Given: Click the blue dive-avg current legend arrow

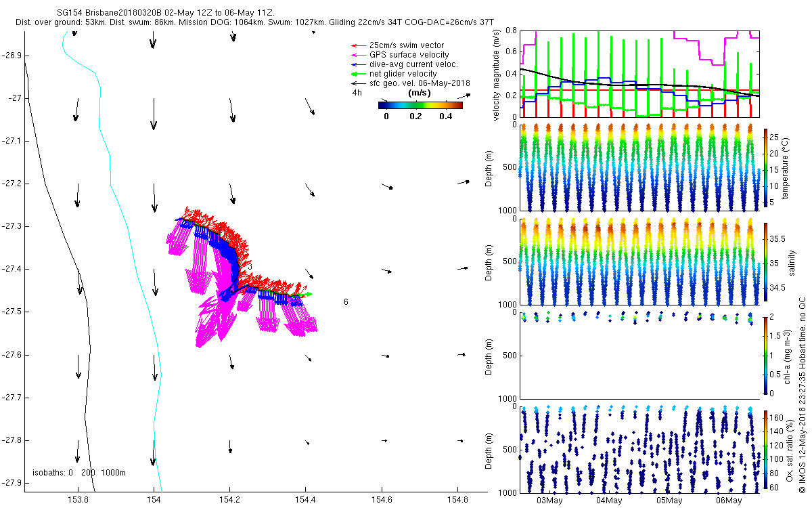Looking at the screenshot, I should (x=357, y=64).
